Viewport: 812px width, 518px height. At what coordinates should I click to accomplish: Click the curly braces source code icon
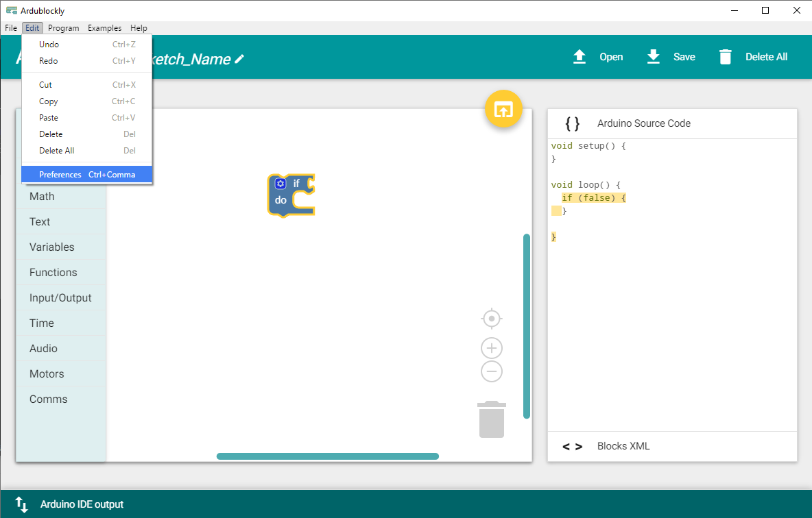pyautogui.click(x=572, y=123)
